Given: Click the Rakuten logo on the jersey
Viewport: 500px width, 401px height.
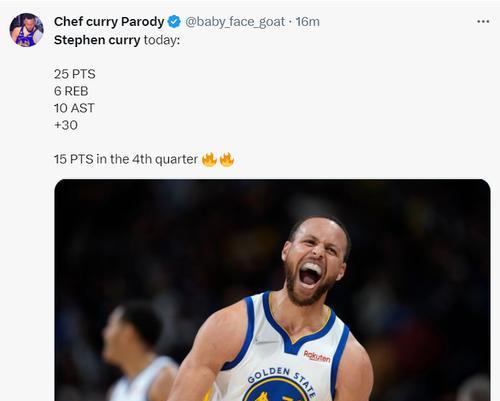Looking at the screenshot, I should [x=317, y=356].
